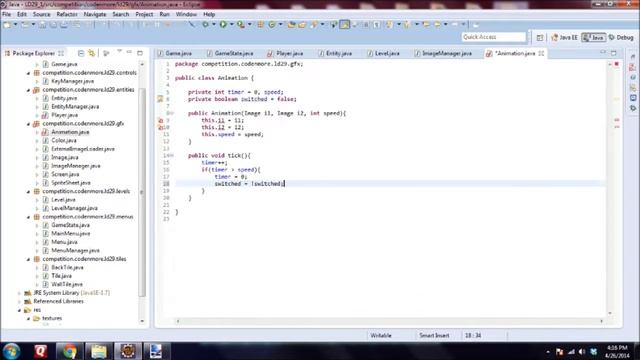This screenshot has width=640, height=360.
Task: Toggle Link with Editor in Package Explorer
Action: (x=91, y=53)
